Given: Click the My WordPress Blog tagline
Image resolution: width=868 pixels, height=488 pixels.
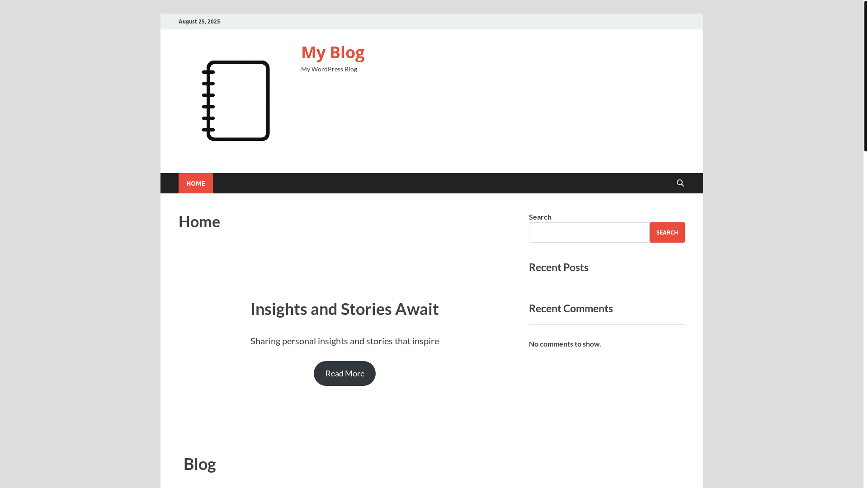Looking at the screenshot, I should click(329, 69).
